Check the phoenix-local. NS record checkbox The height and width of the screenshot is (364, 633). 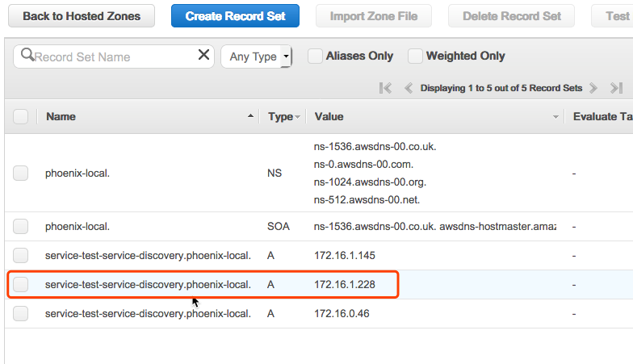(21, 173)
